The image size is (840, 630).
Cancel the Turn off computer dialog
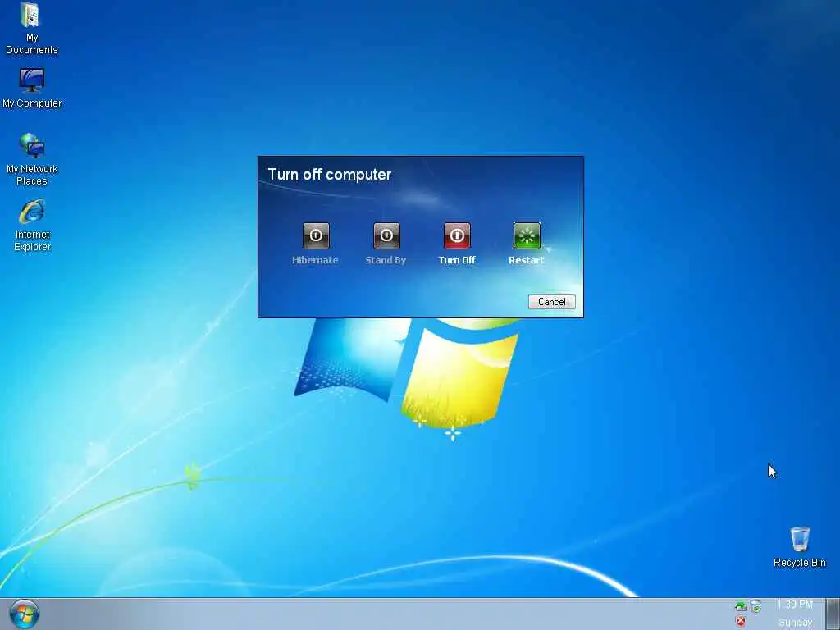[x=551, y=302]
